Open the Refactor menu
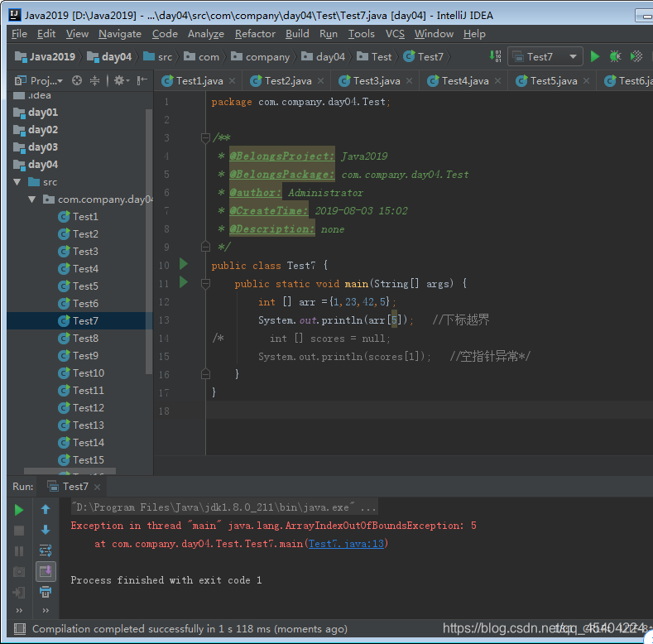 [x=255, y=34]
